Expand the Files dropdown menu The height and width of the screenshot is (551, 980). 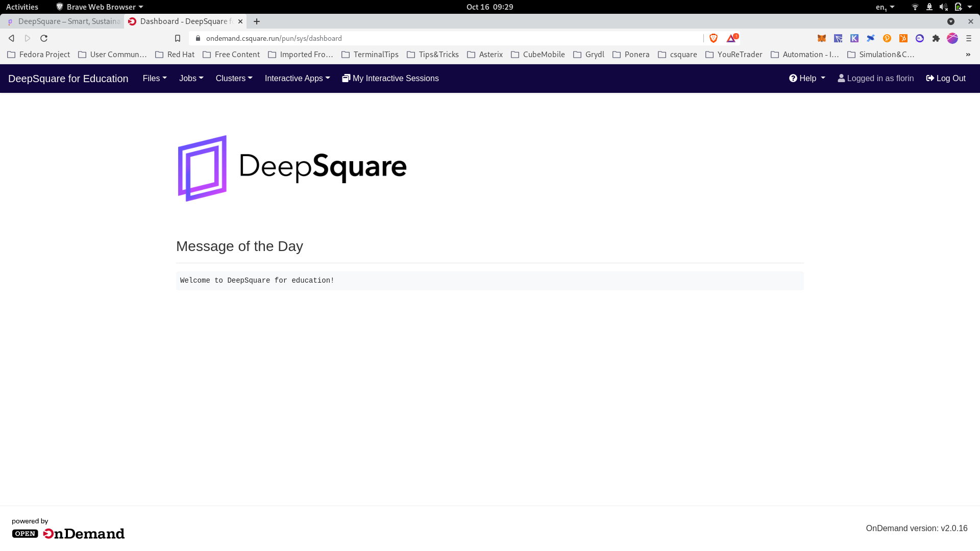pyautogui.click(x=155, y=79)
